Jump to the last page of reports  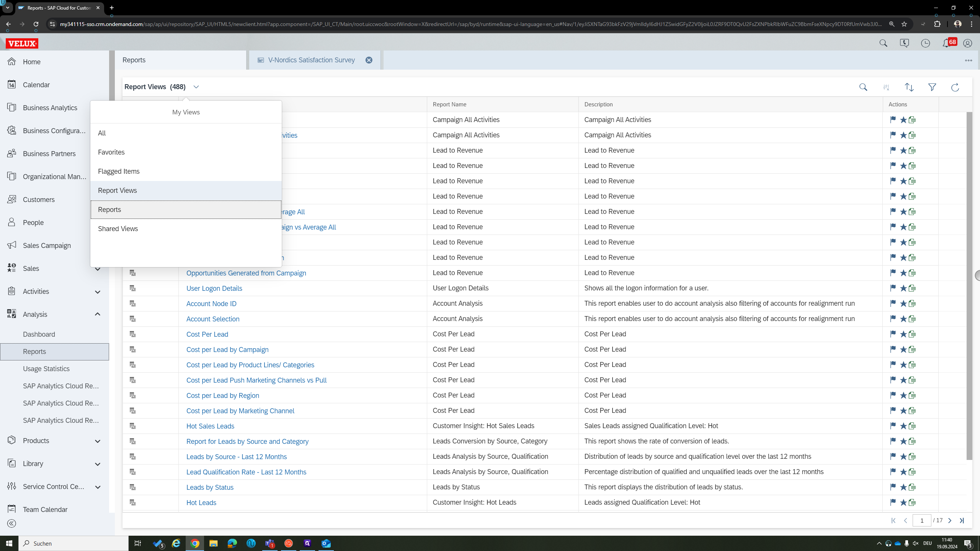[x=962, y=520]
